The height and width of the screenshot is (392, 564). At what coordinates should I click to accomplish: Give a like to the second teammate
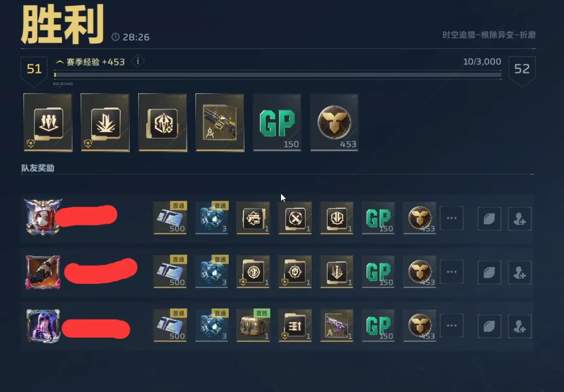click(489, 272)
